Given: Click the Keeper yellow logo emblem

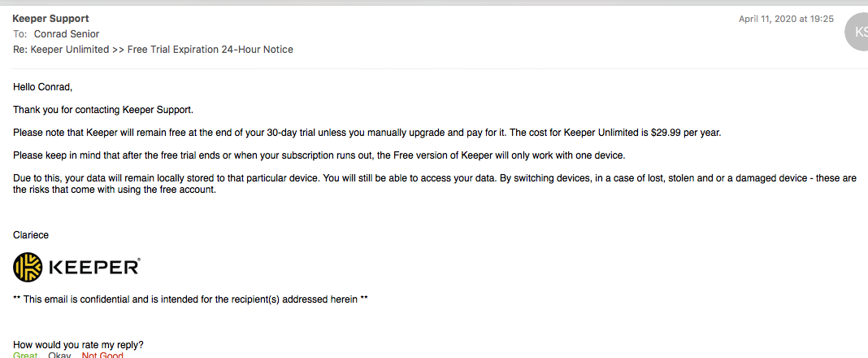Looking at the screenshot, I should pos(28,268).
